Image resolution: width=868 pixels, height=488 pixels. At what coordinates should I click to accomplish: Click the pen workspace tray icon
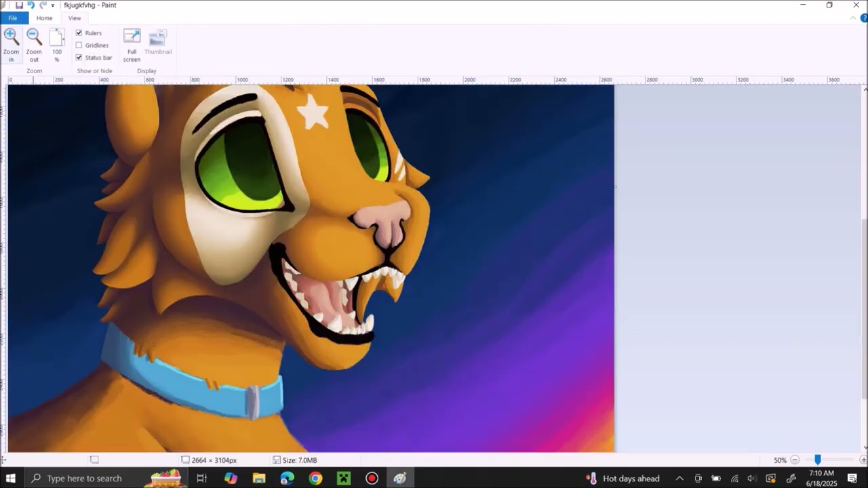791,479
